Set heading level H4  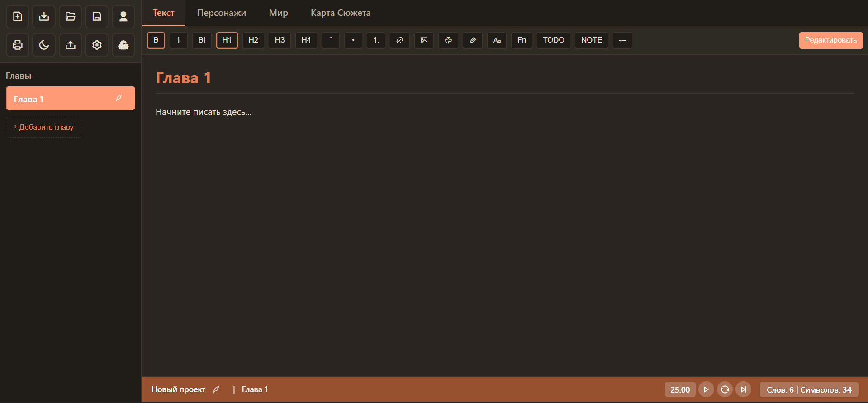point(306,40)
